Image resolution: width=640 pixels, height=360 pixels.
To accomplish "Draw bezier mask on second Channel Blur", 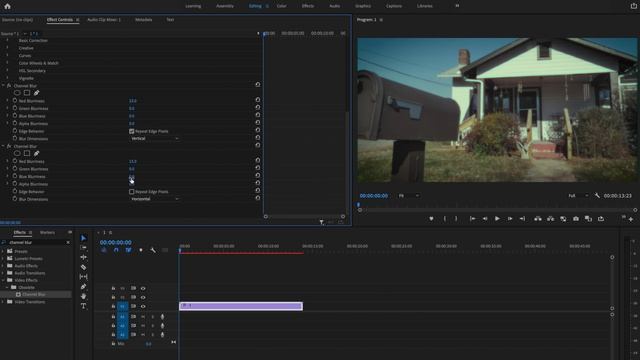I will pos(36,153).
